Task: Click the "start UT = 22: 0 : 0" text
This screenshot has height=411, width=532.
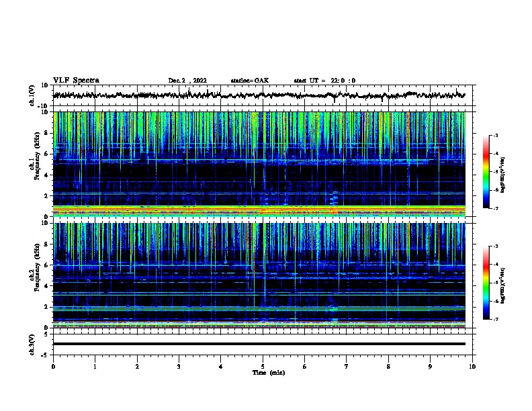Action: pyautogui.click(x=324, y=81)
